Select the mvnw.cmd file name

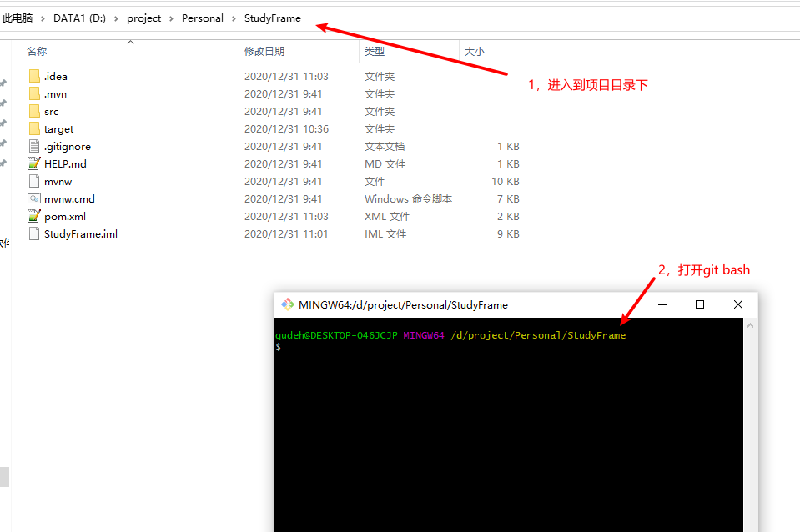(x=69, y=199)
